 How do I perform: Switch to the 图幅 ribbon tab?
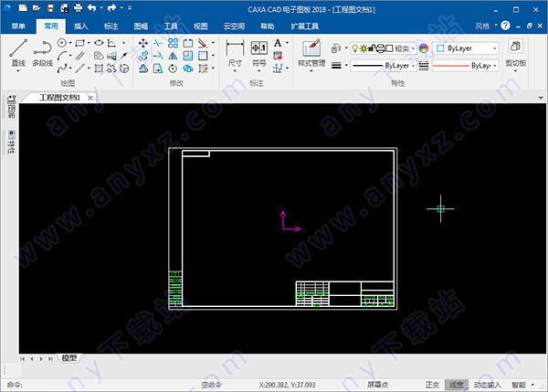[141, 26]
